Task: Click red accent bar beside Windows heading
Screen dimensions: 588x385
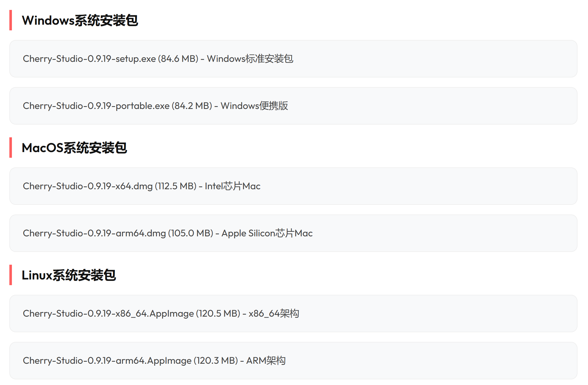Action: tap(11, 20)
